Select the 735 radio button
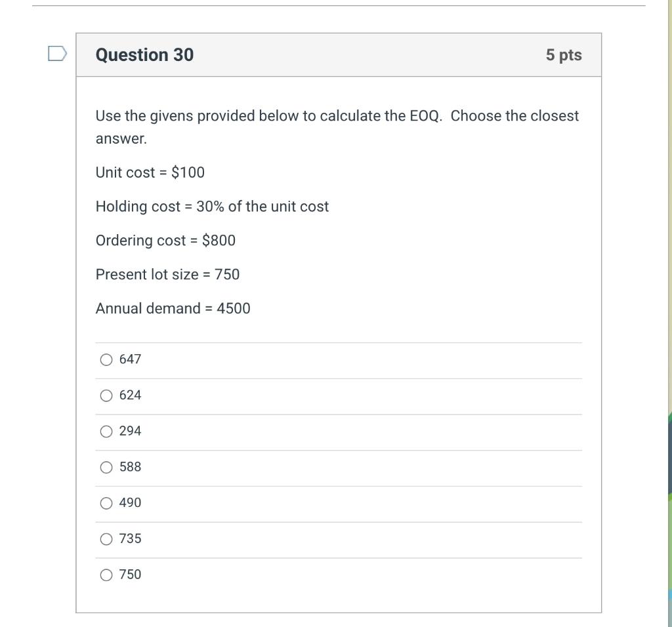This screenshot has height=627, width=672. click(x=106, y=538)
